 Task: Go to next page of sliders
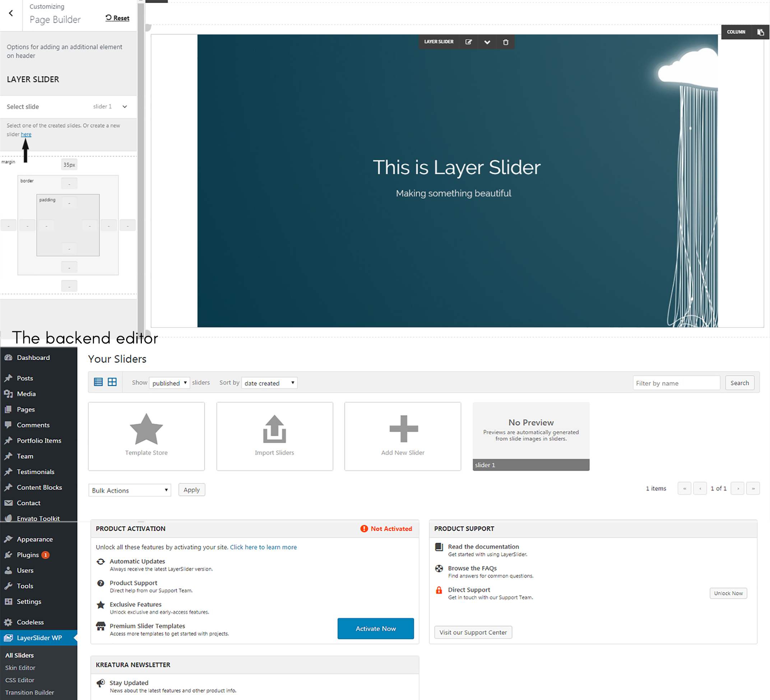[x=738, y=489]
